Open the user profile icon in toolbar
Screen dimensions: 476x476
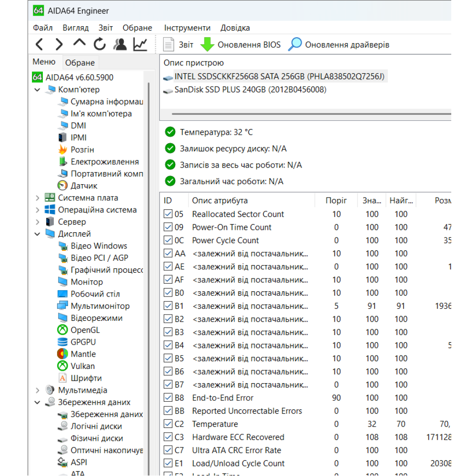click(119, 44)
